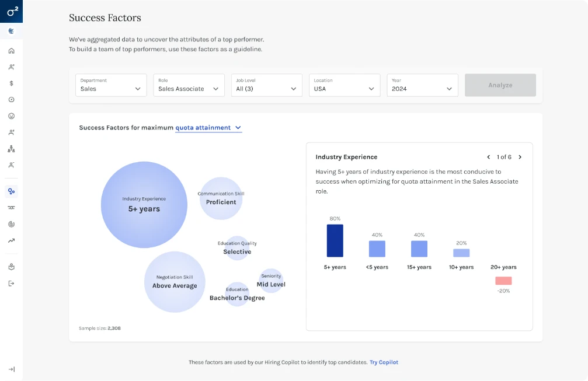This screenshot has width=588, height=381.
Task: Select the Negotiation Skill Above Average bubble
Action: pos(175,282)
